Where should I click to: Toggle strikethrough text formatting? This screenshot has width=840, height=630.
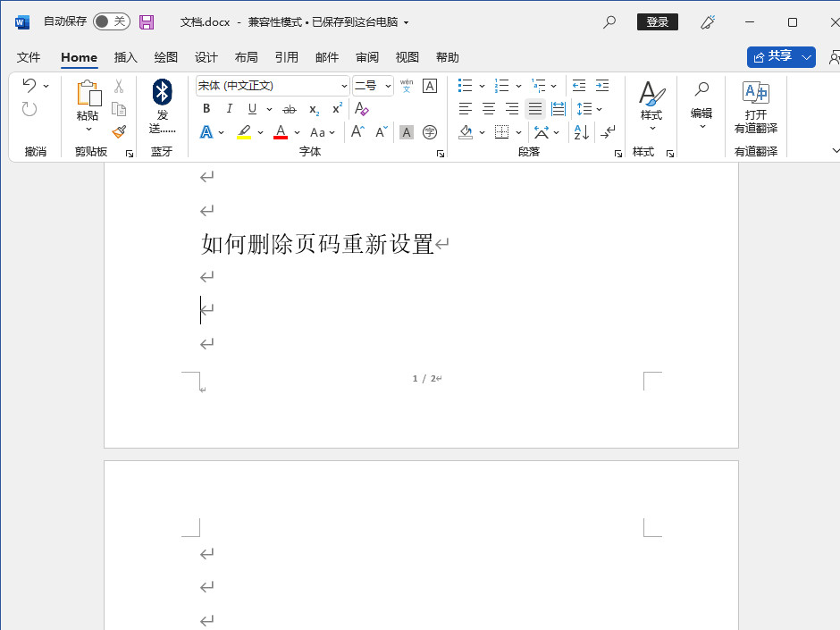click(x=289, y=109)
